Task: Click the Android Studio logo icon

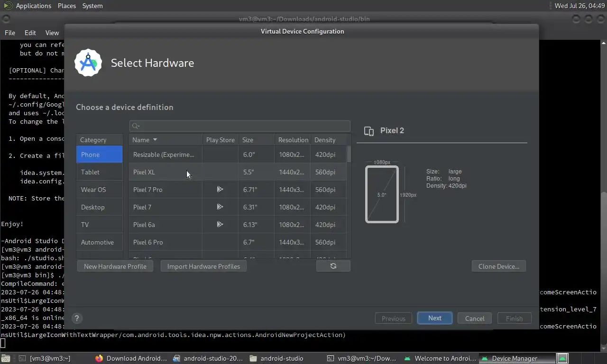Action: 88,63
